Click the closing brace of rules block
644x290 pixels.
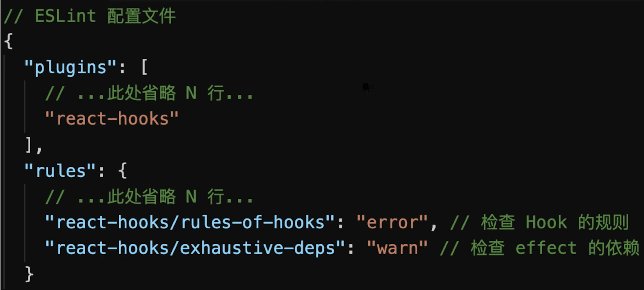(29, 274)
